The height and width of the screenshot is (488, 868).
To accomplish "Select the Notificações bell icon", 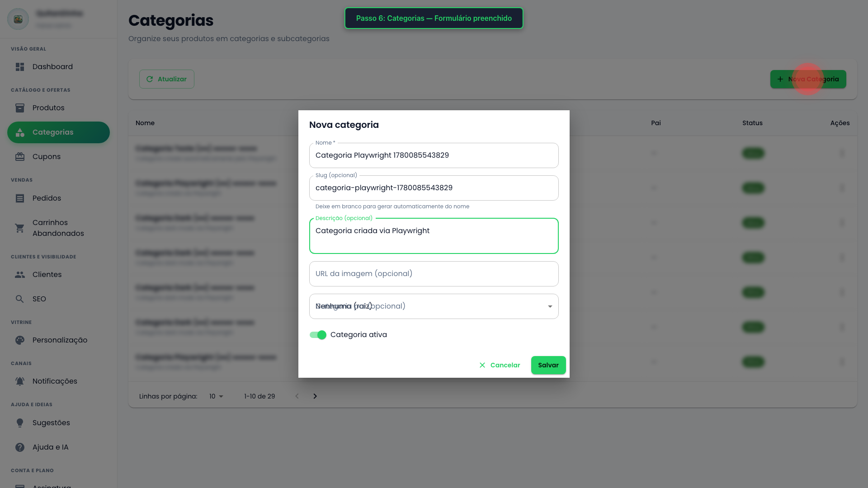I will click(20, 381).
